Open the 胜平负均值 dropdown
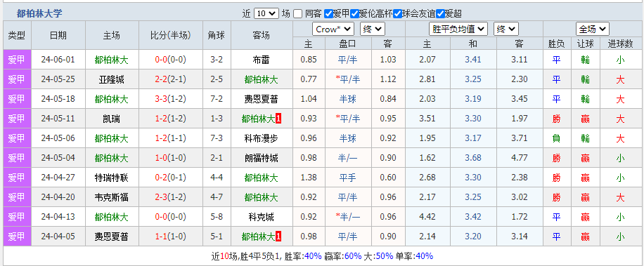Viewport: 644px width, 266px height. (458, 29)
